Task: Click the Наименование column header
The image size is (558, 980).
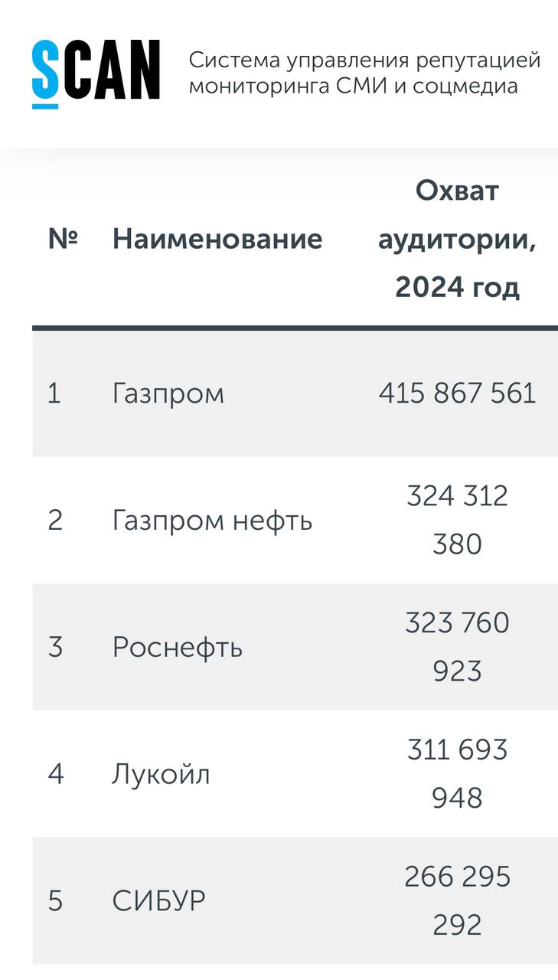Action: (x=217, y=239)
